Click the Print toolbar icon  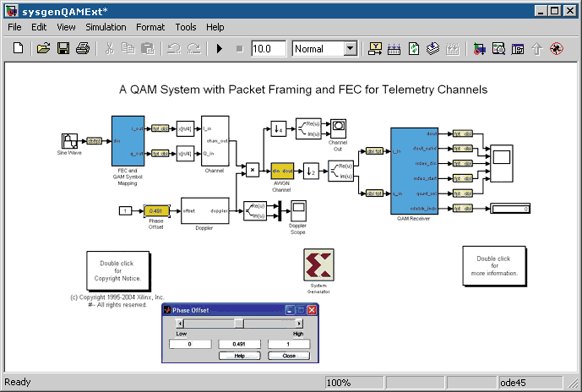[82, 49]
